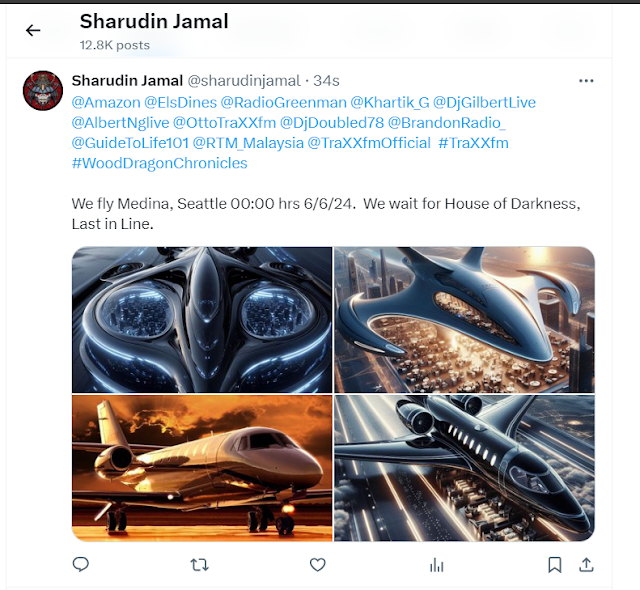Screen dimensions: 640x590
Task: Open the reply comment icon
Action: click(80, 564)
